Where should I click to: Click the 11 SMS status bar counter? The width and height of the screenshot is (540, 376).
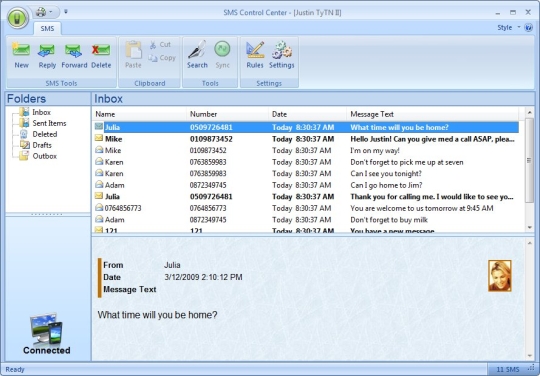[x=508, y=369]
